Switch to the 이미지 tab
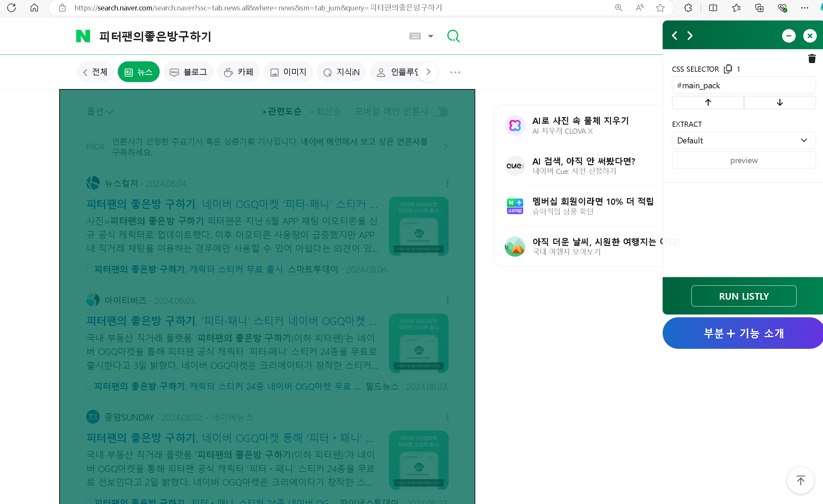 (x=289, y=72)
